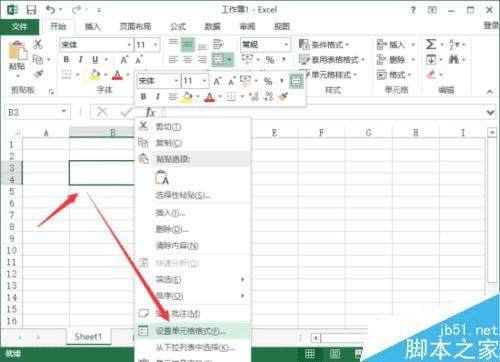Toggle Bold in the mini toolbar
The height and width of the screenshot is (362, 500).
pyautogui.click(x=143, y=97)
